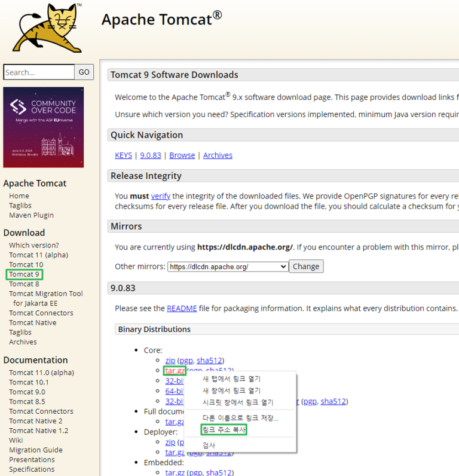Open pgp link right of context menu

click(x=310, y=401)
